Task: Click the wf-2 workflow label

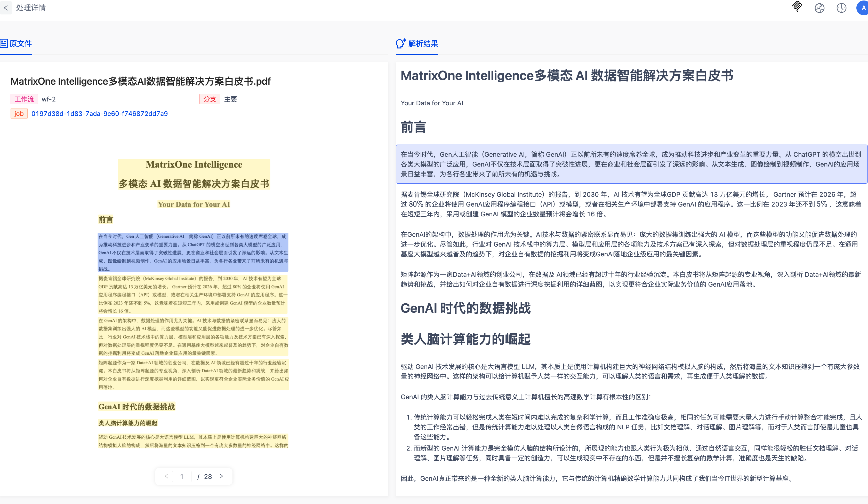Action: tap(49, 99)
